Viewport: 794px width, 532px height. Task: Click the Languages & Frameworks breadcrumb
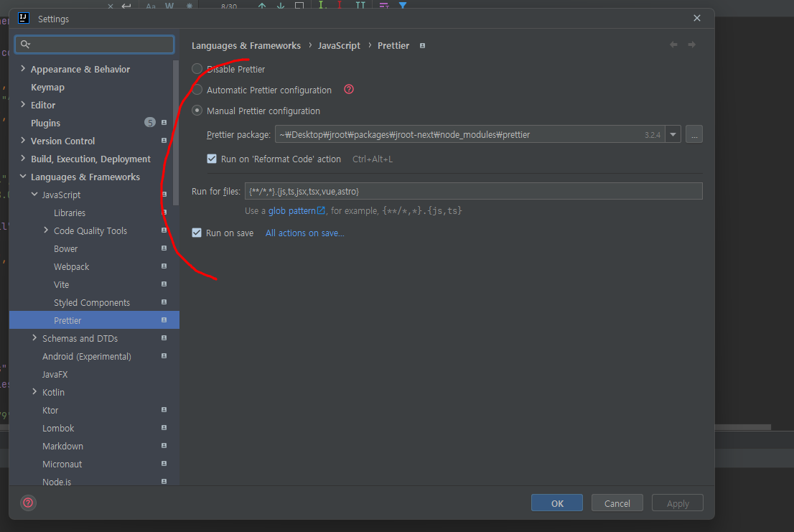246,45
